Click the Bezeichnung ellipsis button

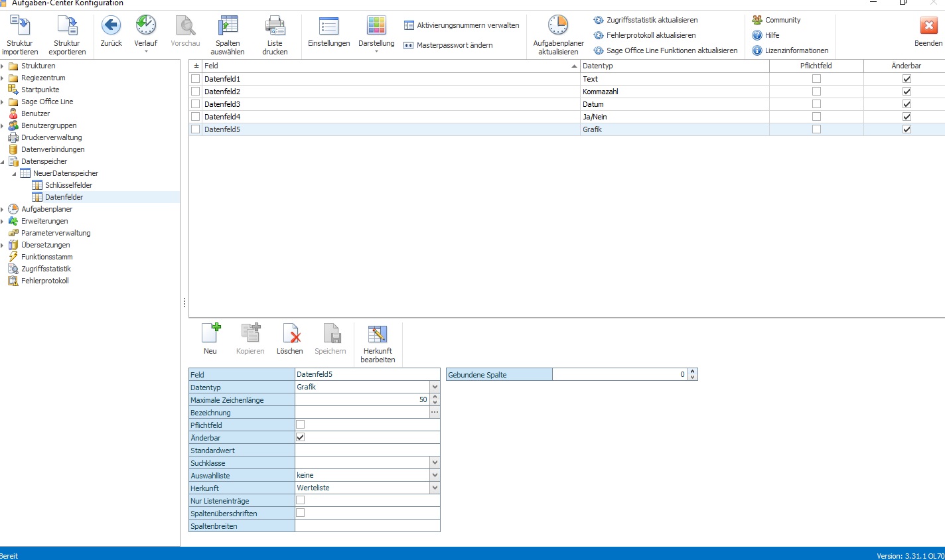(x=435, y=412)
